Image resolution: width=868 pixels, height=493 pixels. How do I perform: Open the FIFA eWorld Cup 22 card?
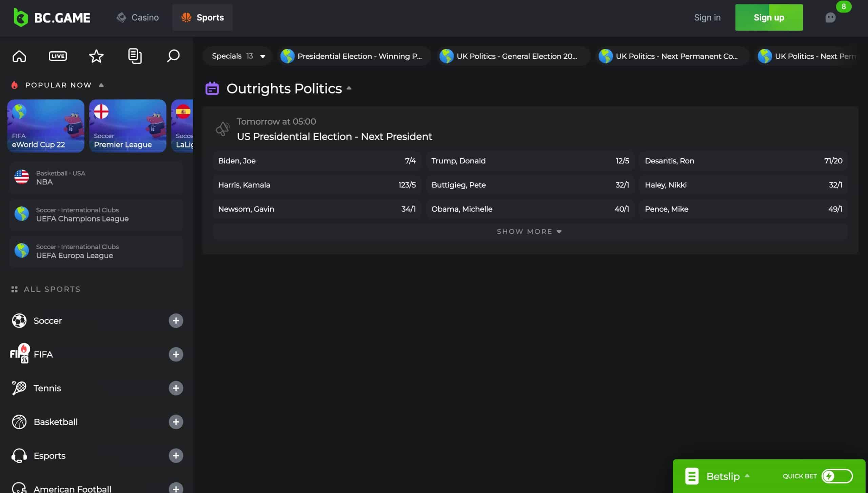pos(46,126)
